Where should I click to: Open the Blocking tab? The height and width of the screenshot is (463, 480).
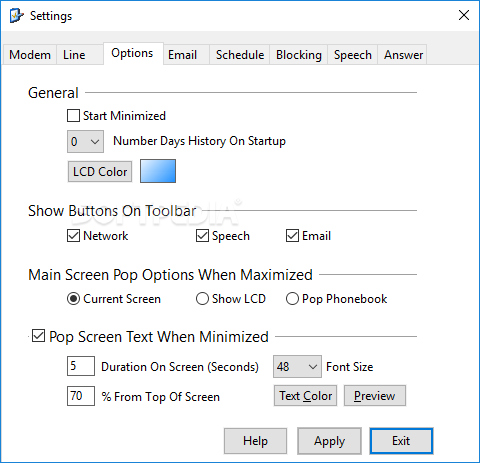[x=299, y=55]
